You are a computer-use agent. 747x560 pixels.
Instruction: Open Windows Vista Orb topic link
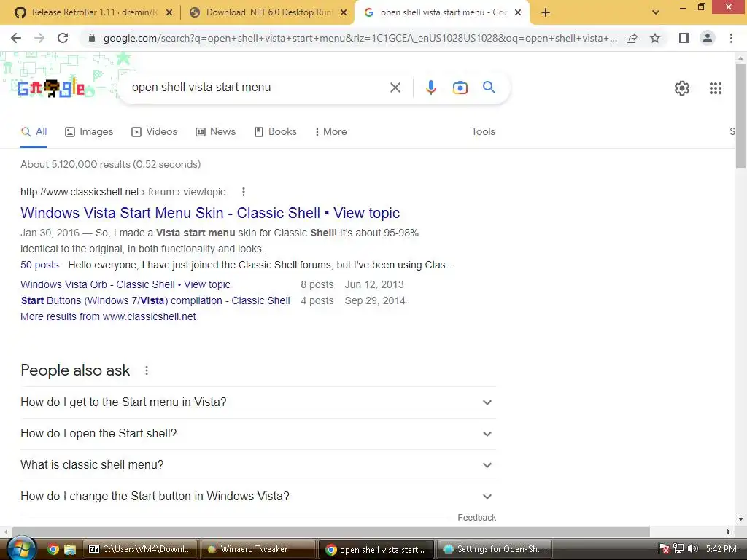point(125,285)
